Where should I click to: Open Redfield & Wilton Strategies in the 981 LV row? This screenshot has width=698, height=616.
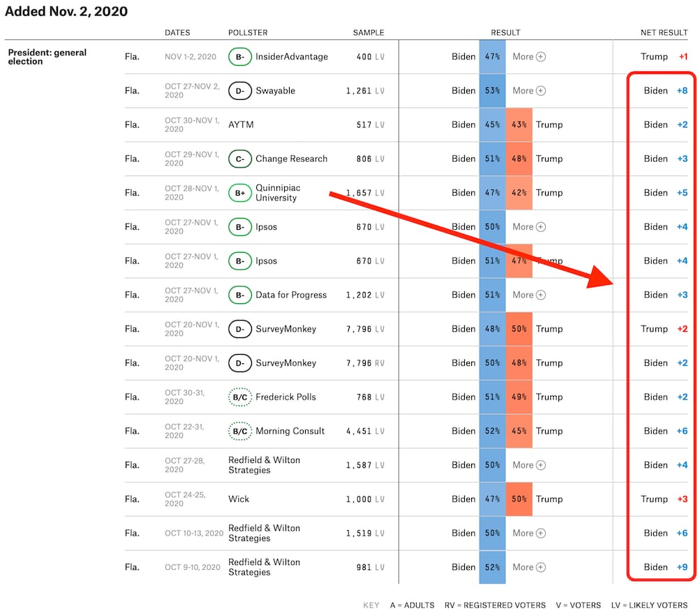click(264, 567)
